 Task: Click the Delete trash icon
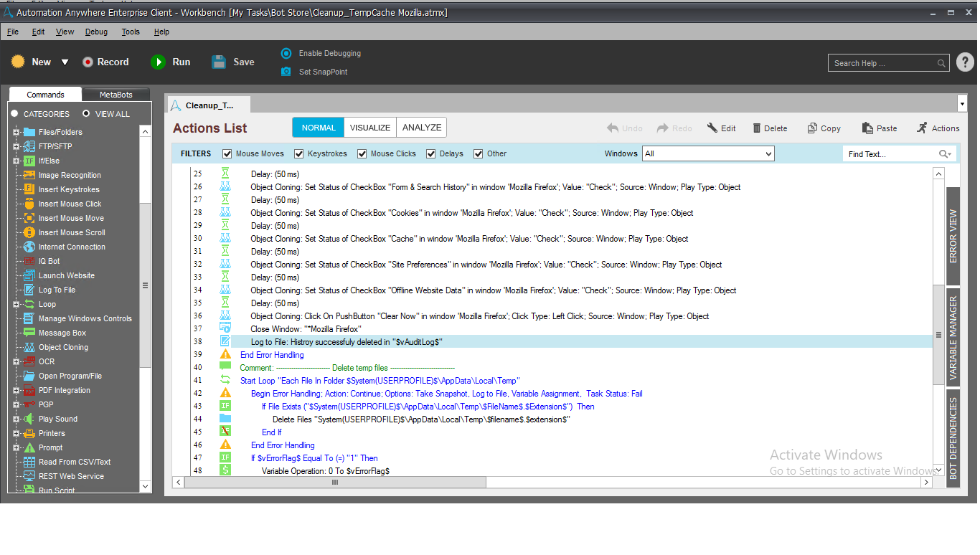(x=757, y=128)
